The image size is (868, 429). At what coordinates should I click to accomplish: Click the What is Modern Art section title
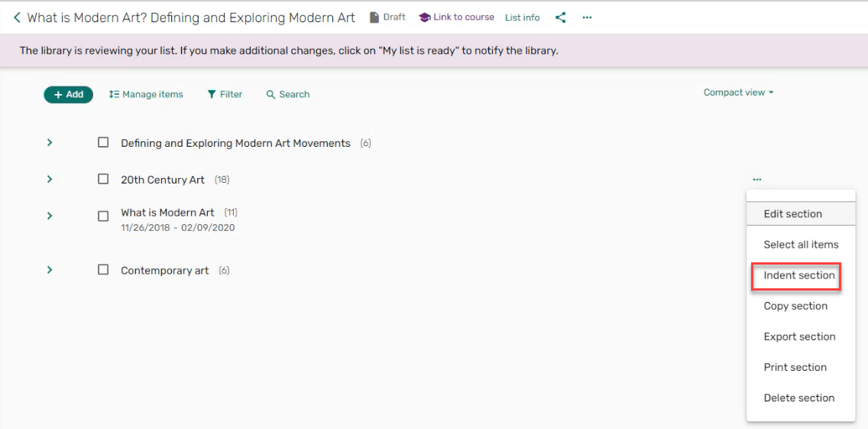[168, 213]
